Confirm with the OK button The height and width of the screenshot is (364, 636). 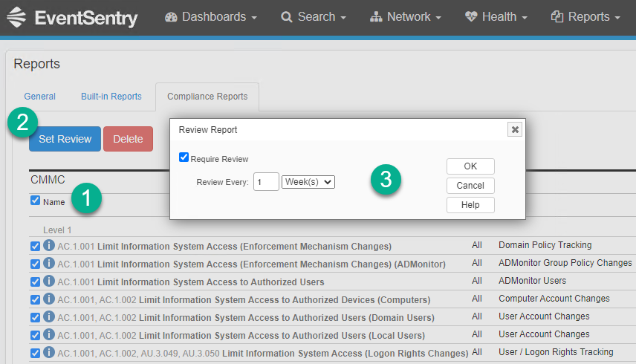tap(470, 166)
